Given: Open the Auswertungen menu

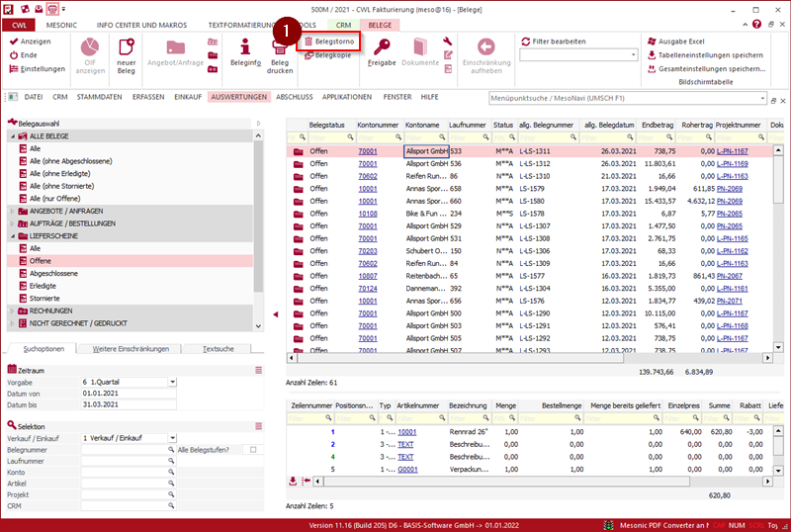Looking at the screenshot, I should (x=238, y=97).
